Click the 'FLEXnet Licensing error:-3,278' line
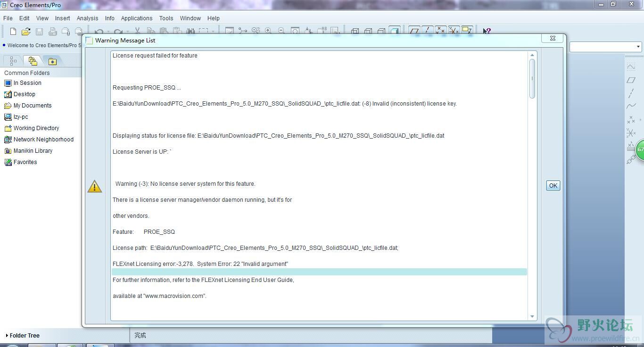 click(200, 264)
